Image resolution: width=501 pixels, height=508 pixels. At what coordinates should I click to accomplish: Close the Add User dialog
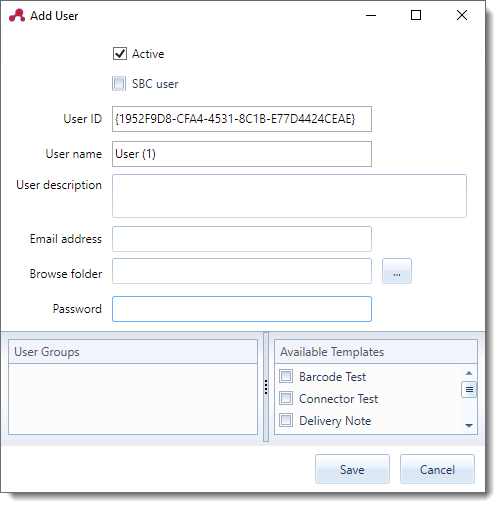[462, 15]
